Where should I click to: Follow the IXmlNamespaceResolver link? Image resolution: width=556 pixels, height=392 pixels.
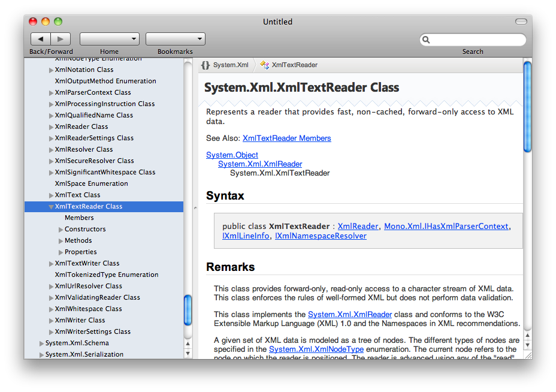tap(321, 236)
